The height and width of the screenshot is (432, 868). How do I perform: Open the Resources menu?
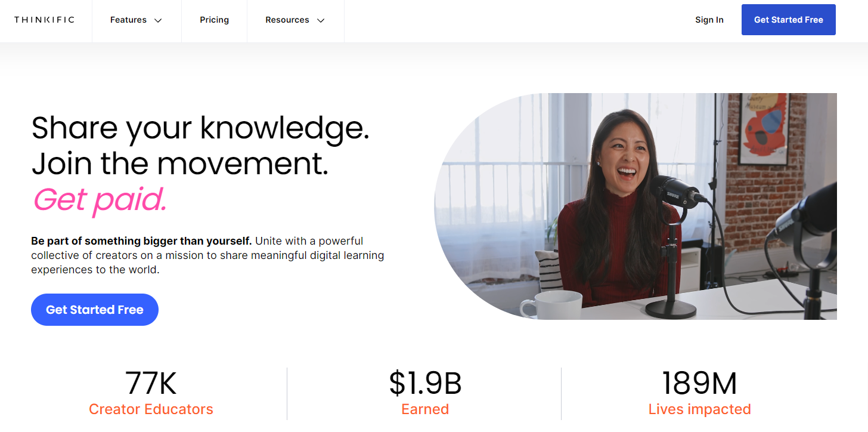pyautogui.click(x=295, y=20)
